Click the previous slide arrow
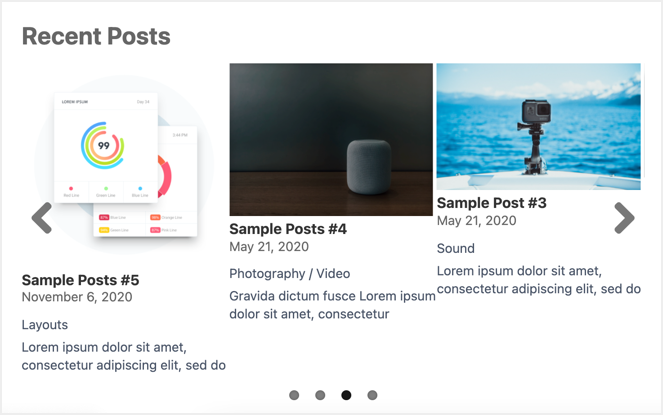This screenshot has height=415, width=663. [x=42, y=217]
